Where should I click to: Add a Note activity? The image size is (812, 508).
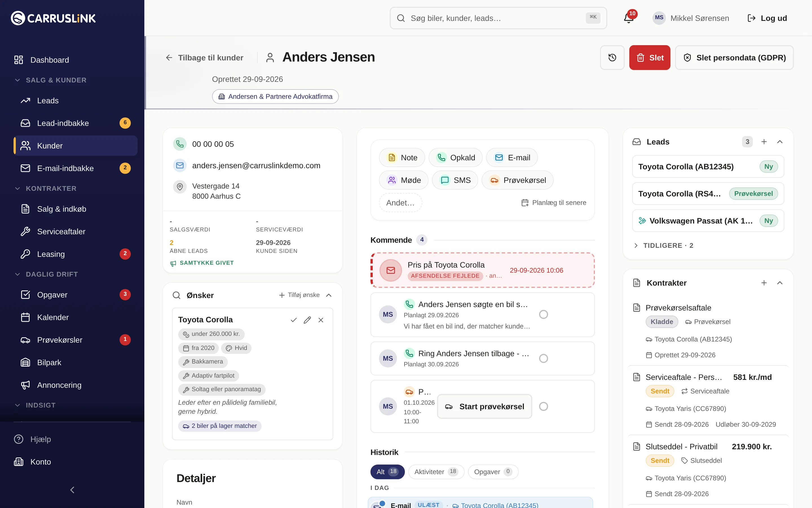[x=402, y=157]
